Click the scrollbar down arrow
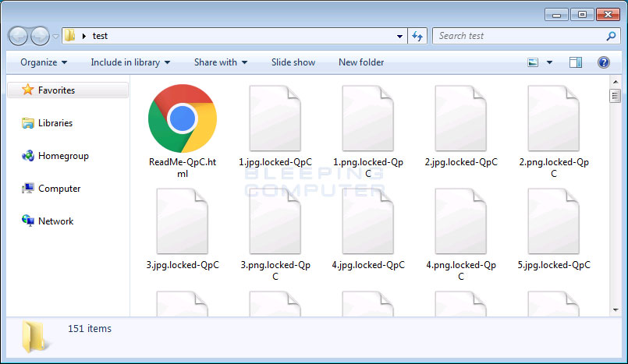Image resolution: width=628 pixels, height=364 pixels. point(616,310)
